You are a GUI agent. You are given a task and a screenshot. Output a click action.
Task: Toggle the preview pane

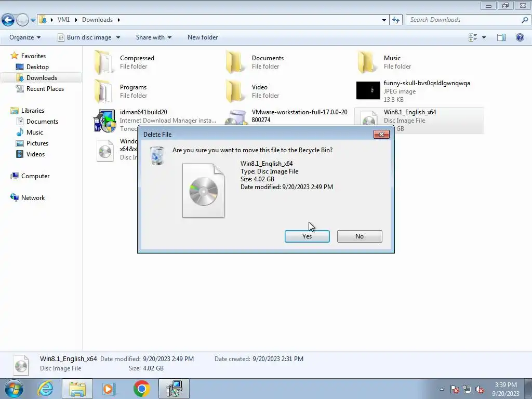tap(501, 37)
